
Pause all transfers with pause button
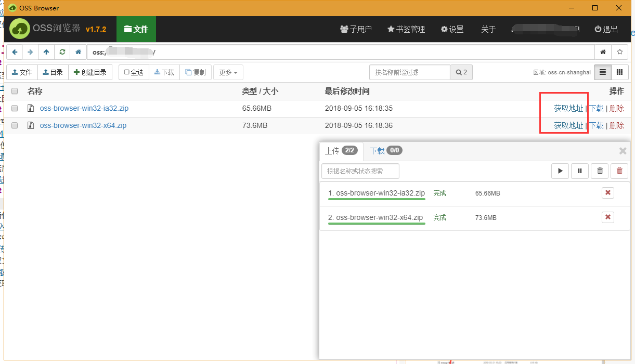tap(580, 171)
